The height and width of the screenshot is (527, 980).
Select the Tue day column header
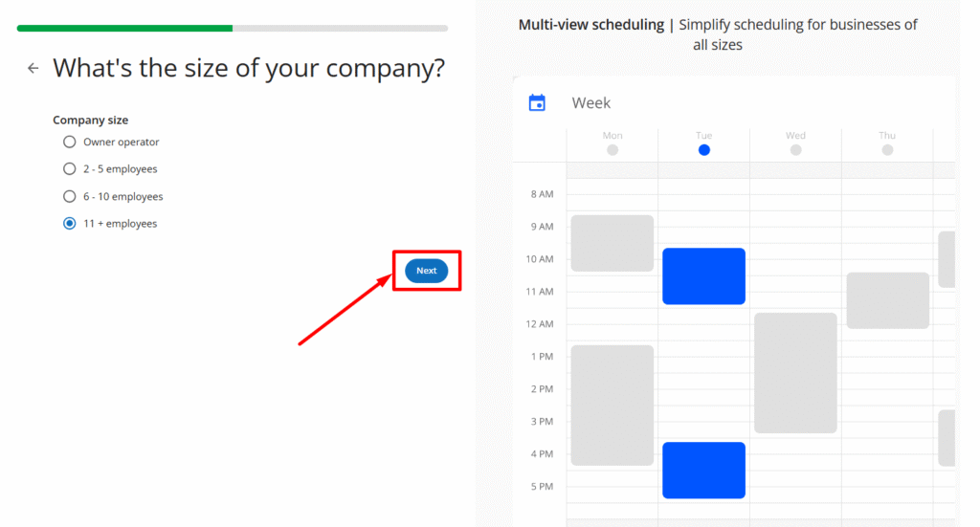(x=704, y=136)
